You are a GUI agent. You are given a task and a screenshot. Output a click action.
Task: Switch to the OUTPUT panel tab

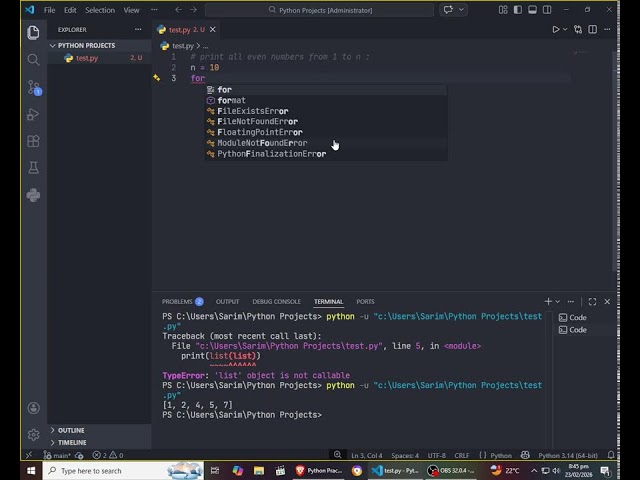click(227, 302)
